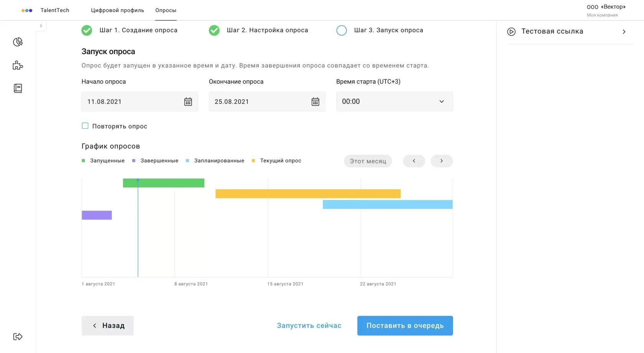This screenshot has height=353, width=644.
Task: Select Шаг 3. Запуск опроса step
Action: 388,30
